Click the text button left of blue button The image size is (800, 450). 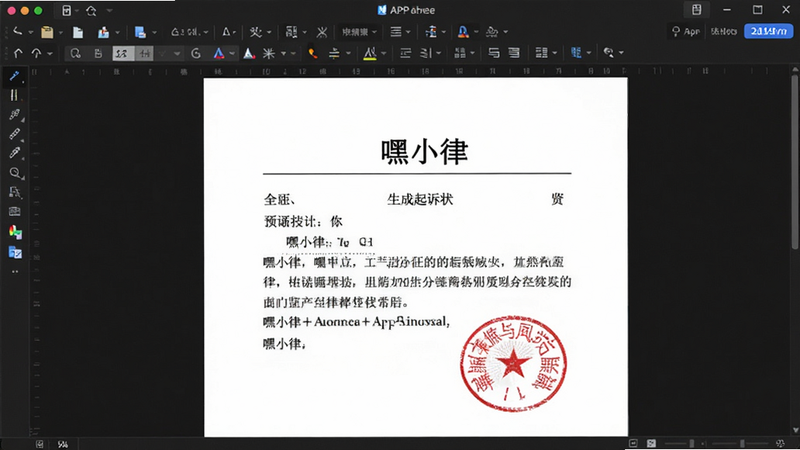tap(723, 32)
